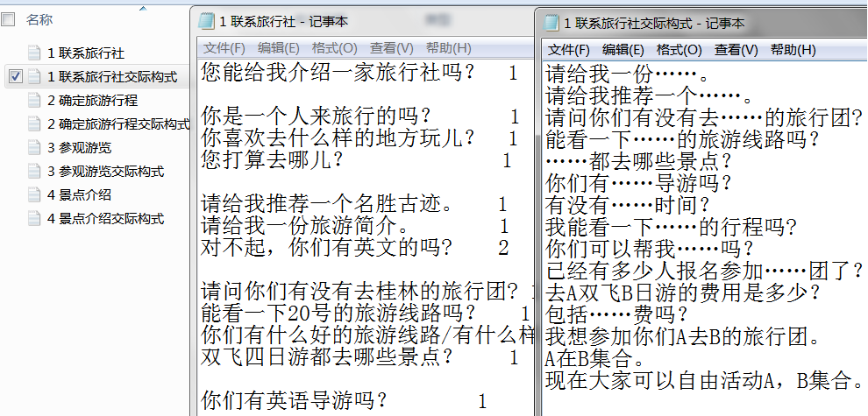Click the line 你们可以帮我……吗？

coord(649,249)
